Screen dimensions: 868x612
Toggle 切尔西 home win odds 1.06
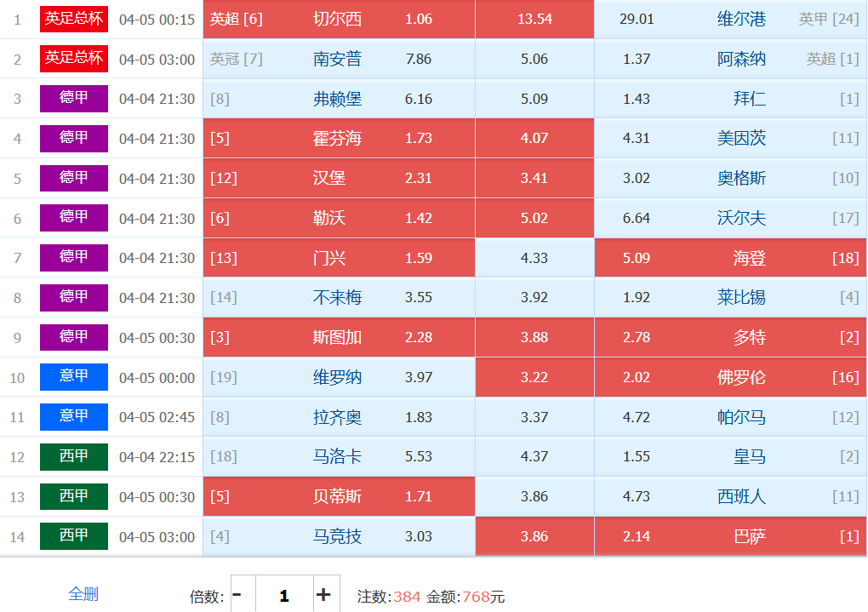click(x=339, y=19)
